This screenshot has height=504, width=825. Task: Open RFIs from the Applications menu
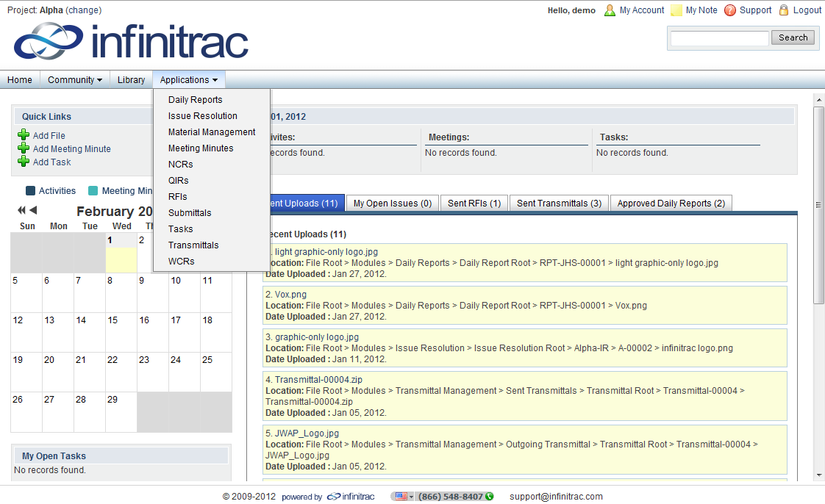pos(177,197)
